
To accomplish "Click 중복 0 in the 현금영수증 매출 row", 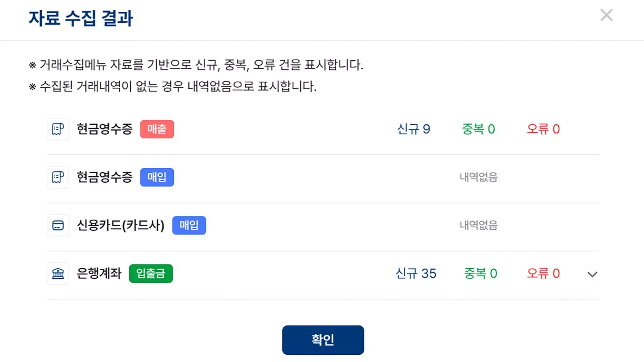I will (479, 129).
